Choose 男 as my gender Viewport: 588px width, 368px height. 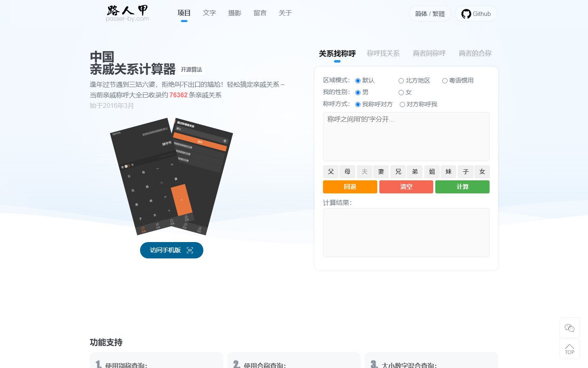(x=358, y=92)
